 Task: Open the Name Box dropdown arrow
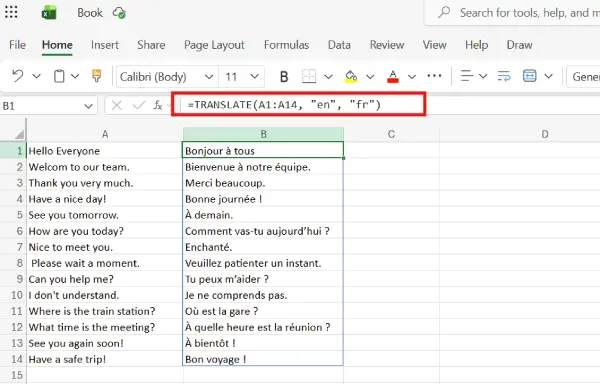pyautogui.click(x=88, y=106)
